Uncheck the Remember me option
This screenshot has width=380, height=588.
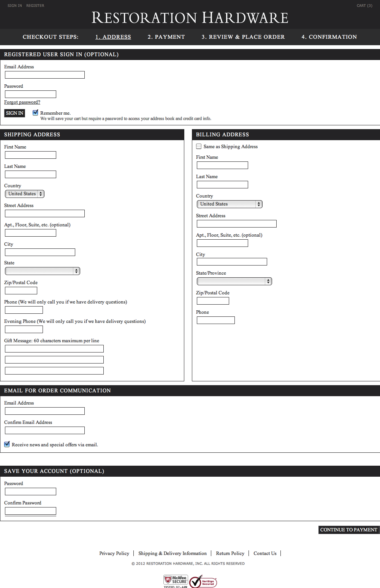click(x=35, y=112)
